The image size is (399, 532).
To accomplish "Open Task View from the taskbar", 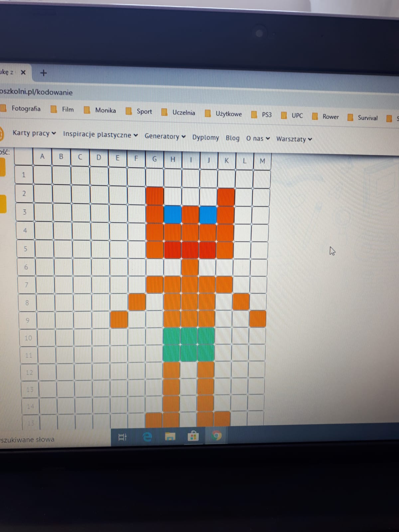I will (122, 437).
